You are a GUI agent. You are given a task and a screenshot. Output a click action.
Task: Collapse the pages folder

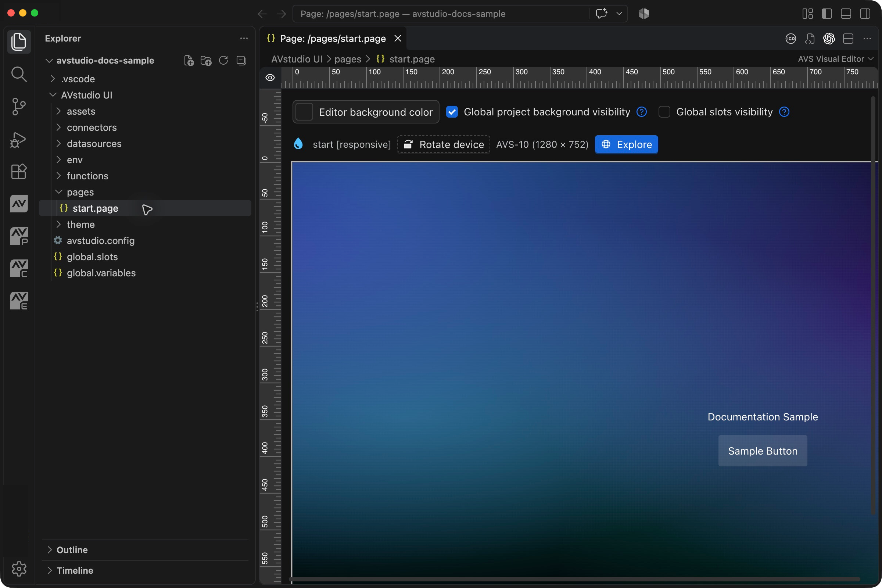point(145,192)
